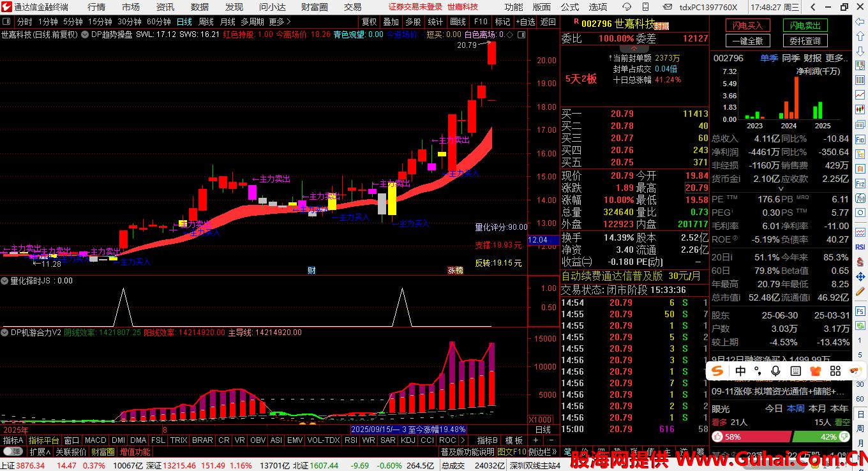868x471 pixels.
Task: Click the 一键全撤 button
Action: (747, 40)
